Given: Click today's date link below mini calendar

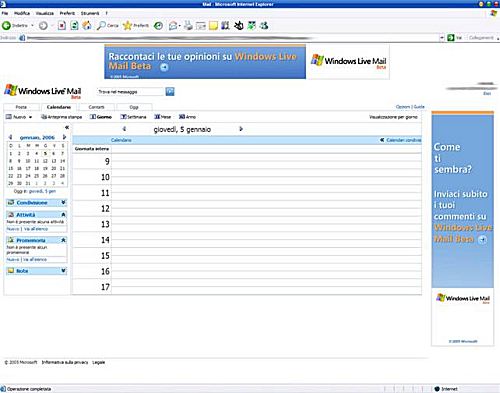Looking at the screenshot, I should [x=42, y=191].
